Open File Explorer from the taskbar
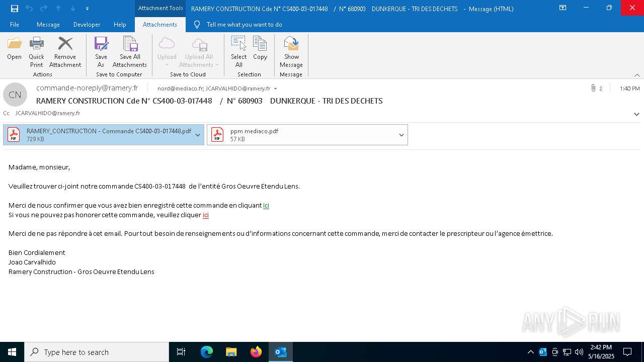 click(x=231, y=352)
